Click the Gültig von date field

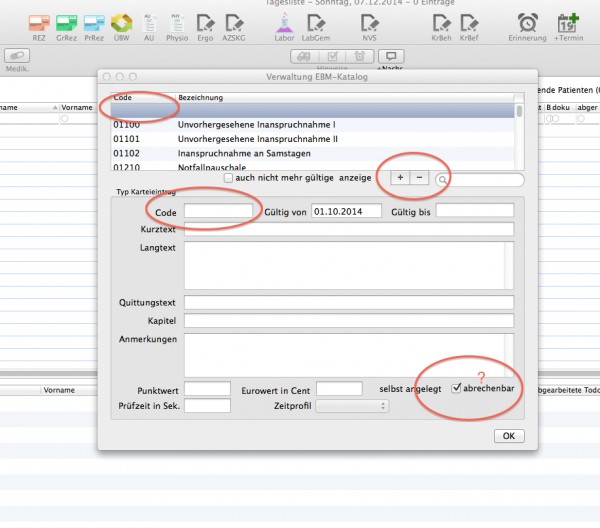tap(346, 211)
